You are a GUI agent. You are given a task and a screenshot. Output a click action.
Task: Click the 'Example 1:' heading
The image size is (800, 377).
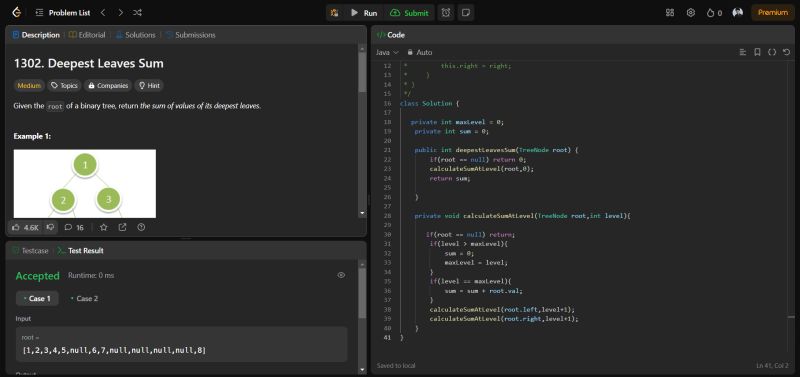32,136
